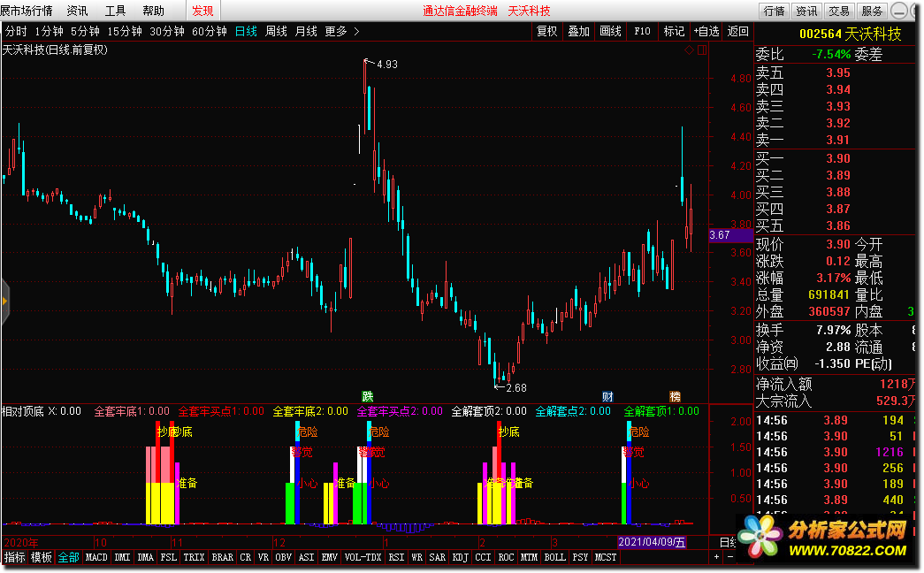
Task: Expand the left side panel arrow handle
Action: tap(4, 302)
